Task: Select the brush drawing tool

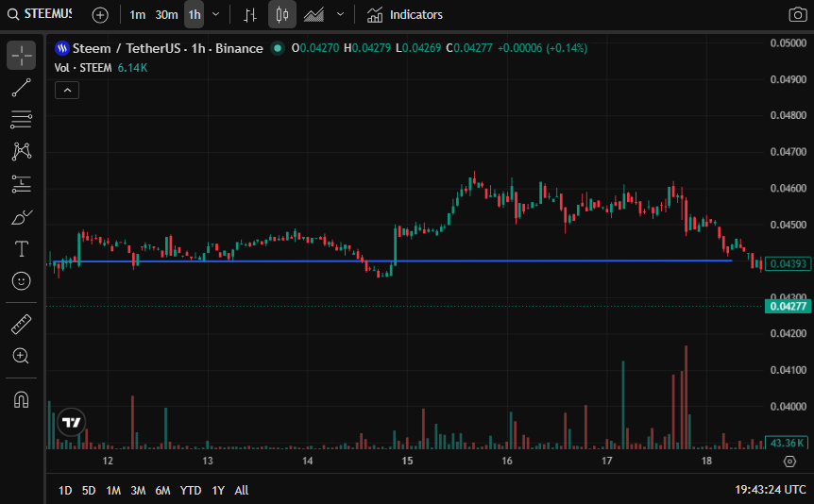Action: (22, 217)
